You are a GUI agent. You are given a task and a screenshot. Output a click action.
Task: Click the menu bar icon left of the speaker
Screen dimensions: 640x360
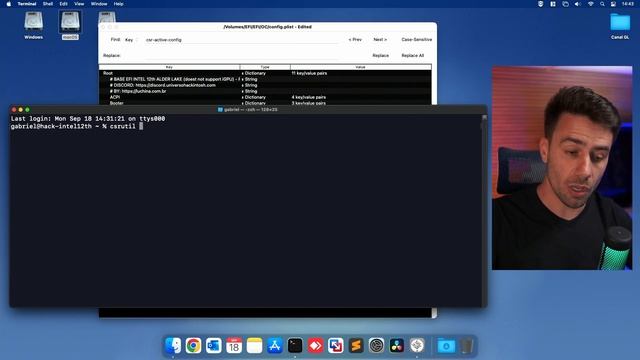pyautogui.click(x=565, y=4)
